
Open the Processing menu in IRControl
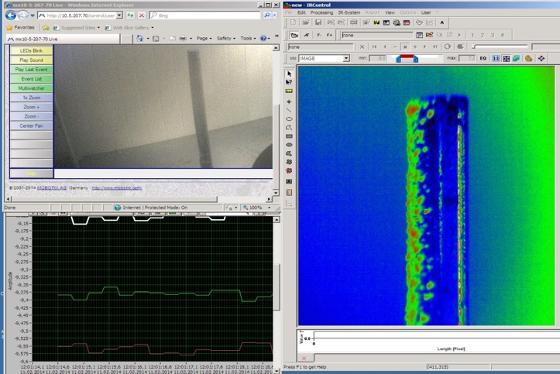pyautogui.click(x=321, y=13)
